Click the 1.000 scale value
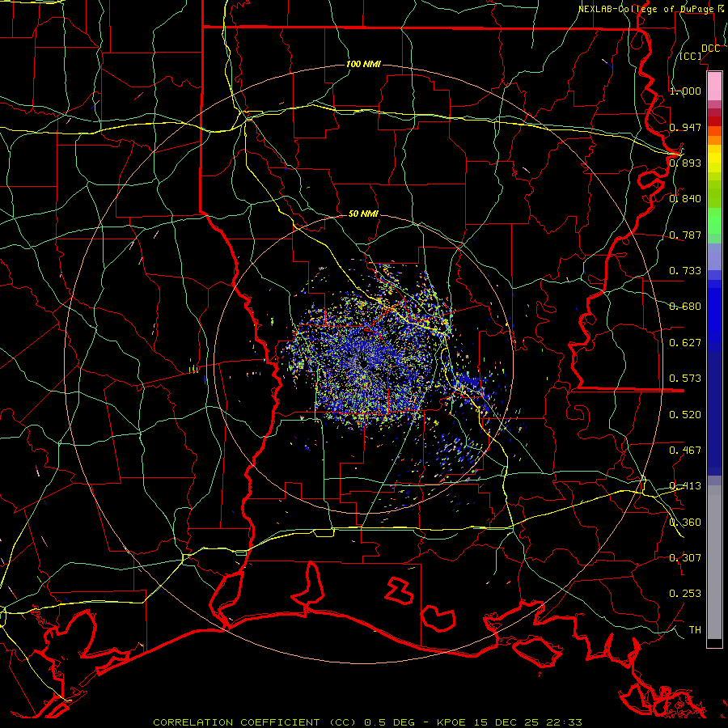The image size is (728, 728). [685, 91]
